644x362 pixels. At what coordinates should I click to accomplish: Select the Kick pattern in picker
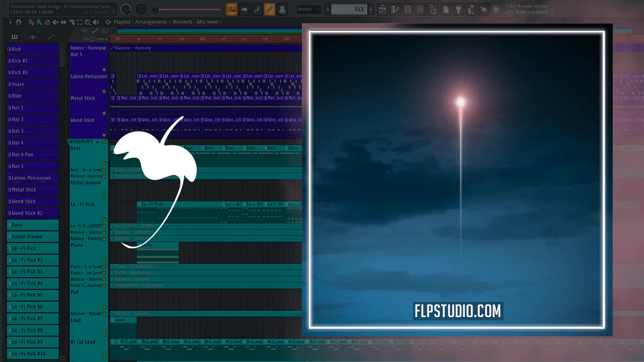pos(33,49)
